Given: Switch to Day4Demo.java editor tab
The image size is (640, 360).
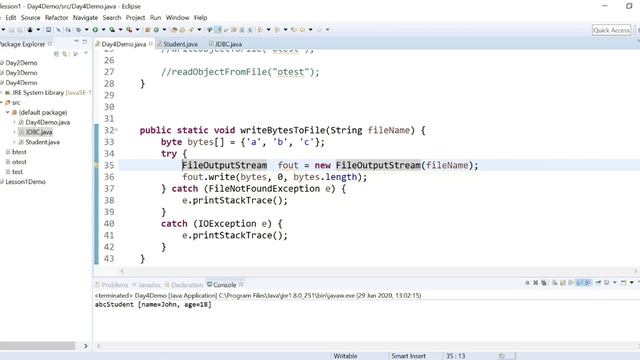Looking at the screenshot, I should pyautogui.click(x=123, y=44).
